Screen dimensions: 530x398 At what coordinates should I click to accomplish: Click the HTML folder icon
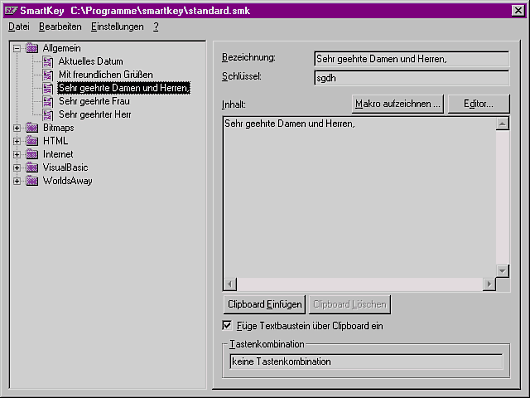point(32,141)
